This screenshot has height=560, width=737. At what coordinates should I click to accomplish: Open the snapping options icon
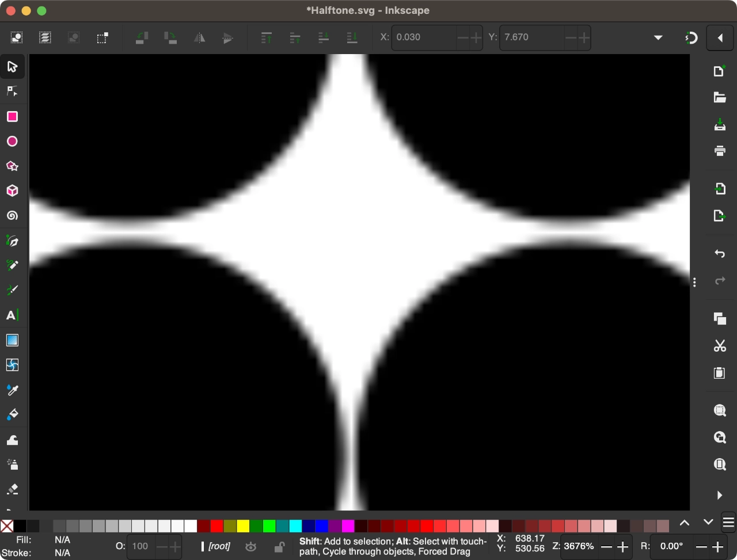pyautogui.click(x=692, y=38)
